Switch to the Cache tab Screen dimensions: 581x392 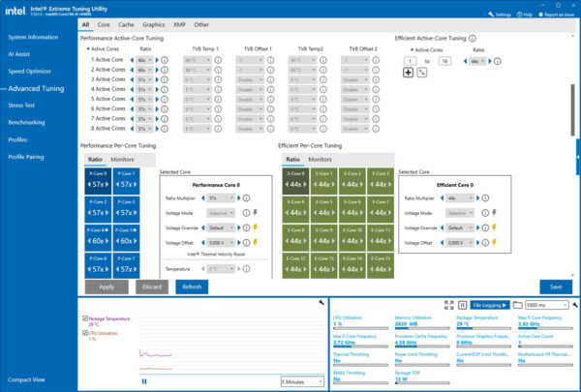(x=125, y=23)
